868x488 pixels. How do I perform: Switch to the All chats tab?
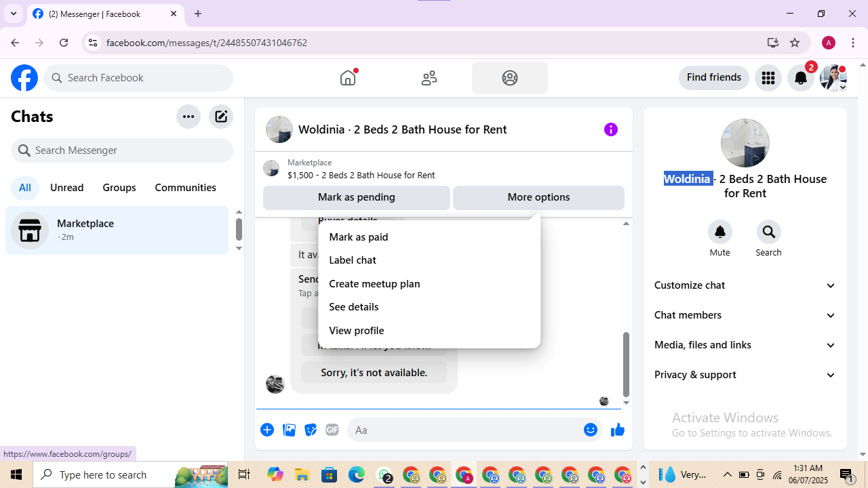point(25,188)
